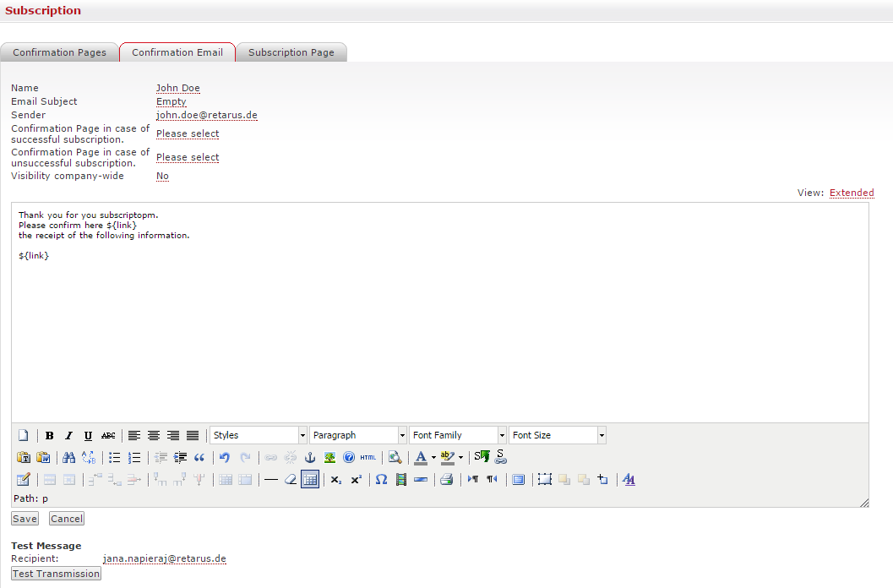Switch to the Confirmation Pages tab
The height and width of the screenshot is (588, 893).
[x=59, y=52]
